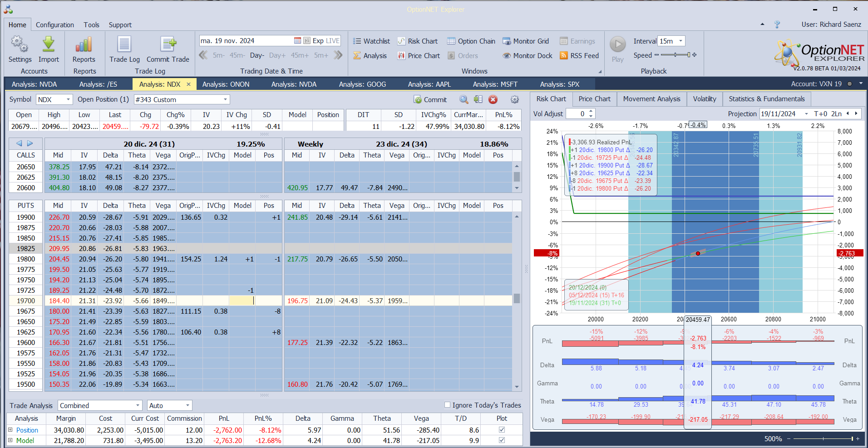
Task: Click the Import arrow icon
Action: (49, 44)
